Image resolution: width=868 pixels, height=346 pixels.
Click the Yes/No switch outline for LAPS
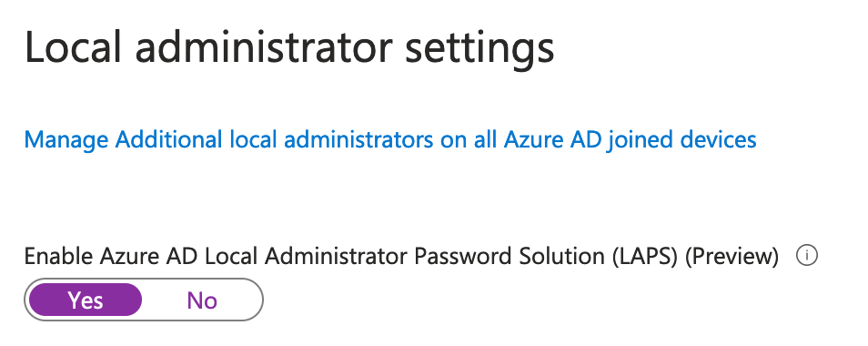click(144, 300)
